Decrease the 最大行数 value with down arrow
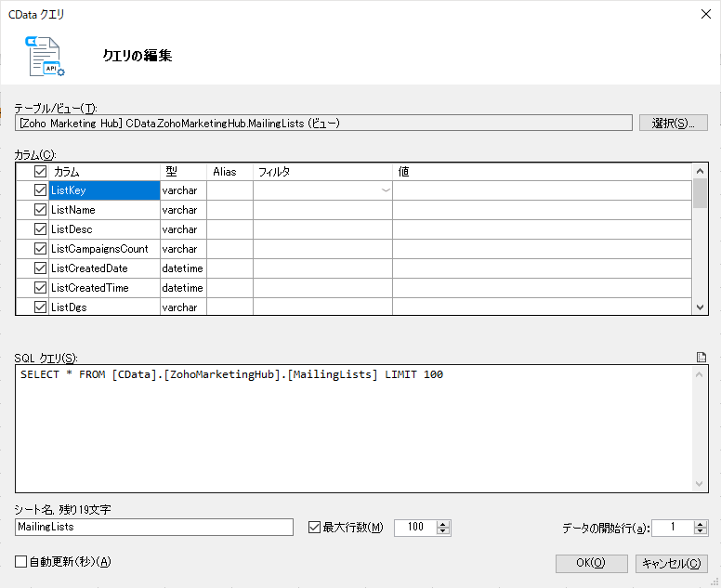This screenshot has height=588, width=721. pos(443,531)
